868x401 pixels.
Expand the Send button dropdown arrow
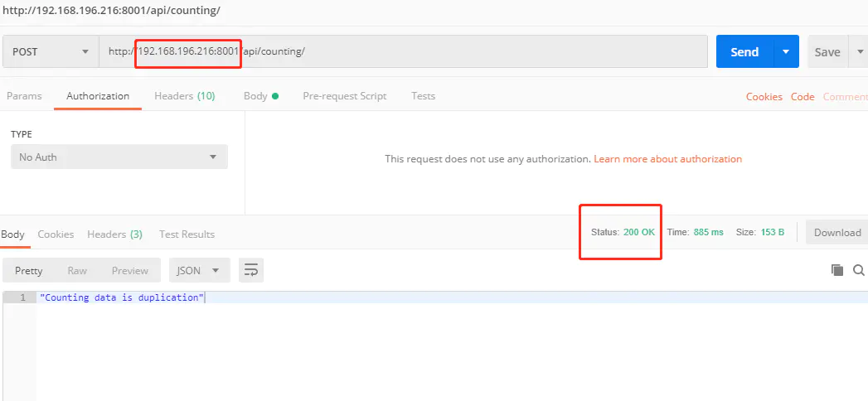[786, 52]
